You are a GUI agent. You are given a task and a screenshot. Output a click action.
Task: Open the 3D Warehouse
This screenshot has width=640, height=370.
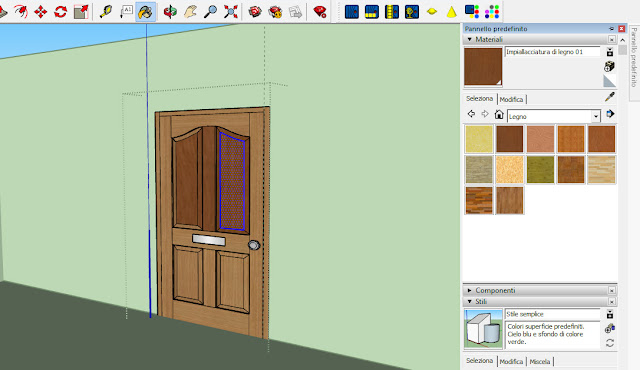click(x=255, y=12)
